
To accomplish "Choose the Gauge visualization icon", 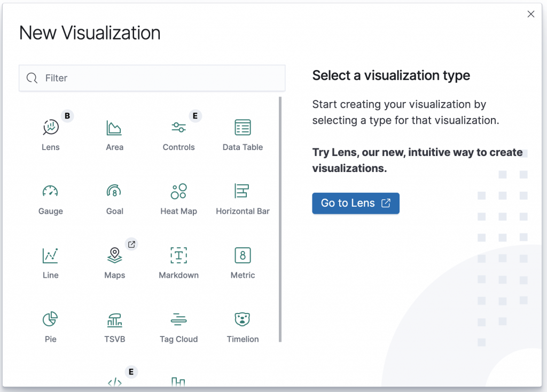I will 51,192.
